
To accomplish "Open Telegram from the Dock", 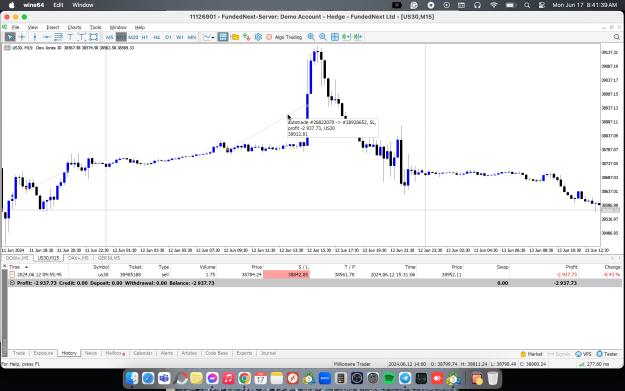I will [x=405, y=378].
